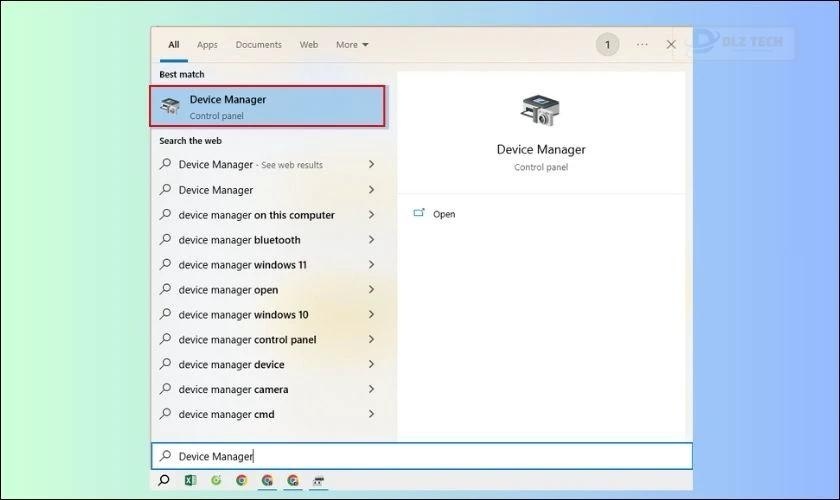Click the circular "1" rewards badge
The image size is (840, 500).
[608, 44]
